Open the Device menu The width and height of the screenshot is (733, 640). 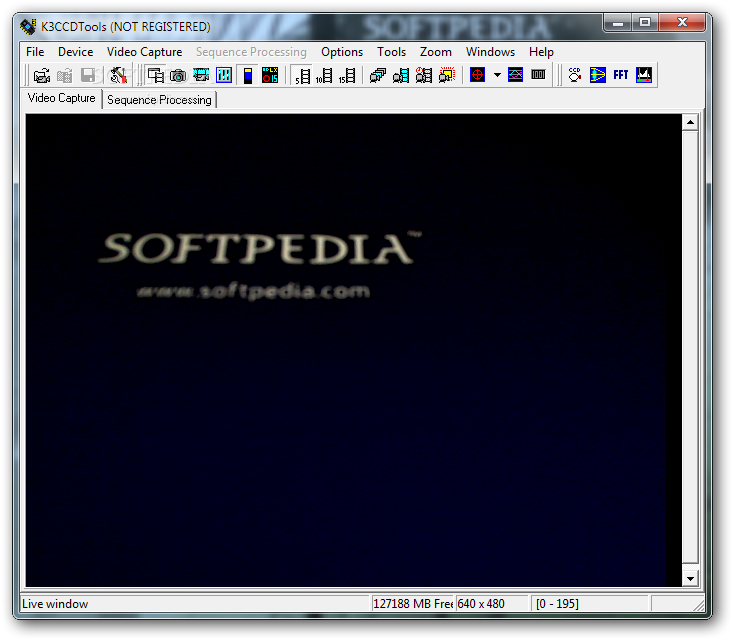pos(75,52)
